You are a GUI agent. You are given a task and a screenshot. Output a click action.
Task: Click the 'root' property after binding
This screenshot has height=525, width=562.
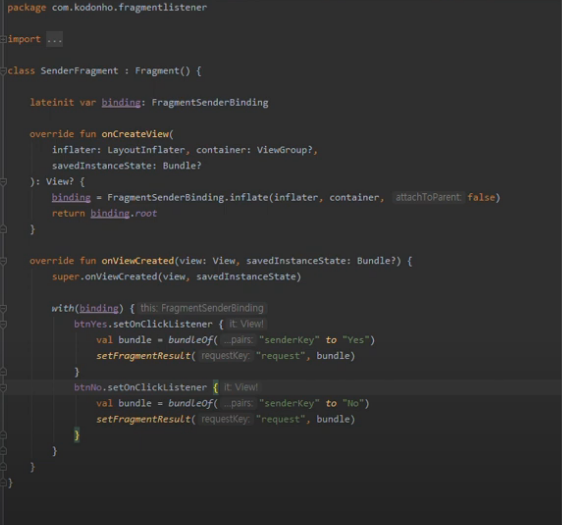point(146,213)
